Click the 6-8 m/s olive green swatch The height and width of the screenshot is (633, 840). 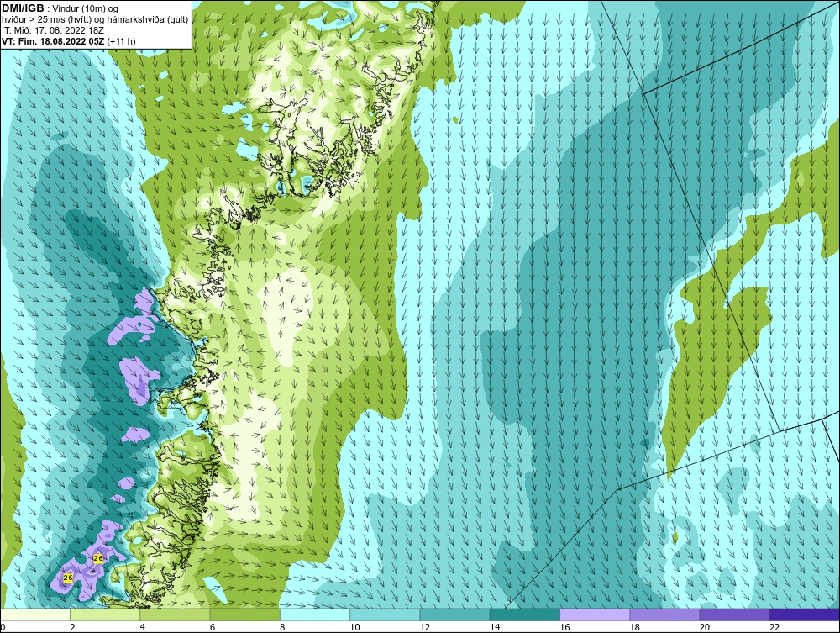coord(244,615)
